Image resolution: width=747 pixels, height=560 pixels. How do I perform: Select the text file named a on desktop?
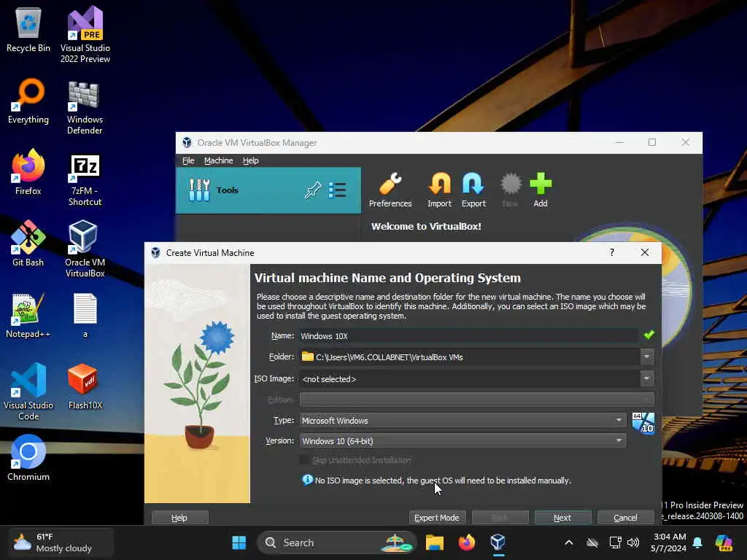pyautogui.click(x=85, y=316)
